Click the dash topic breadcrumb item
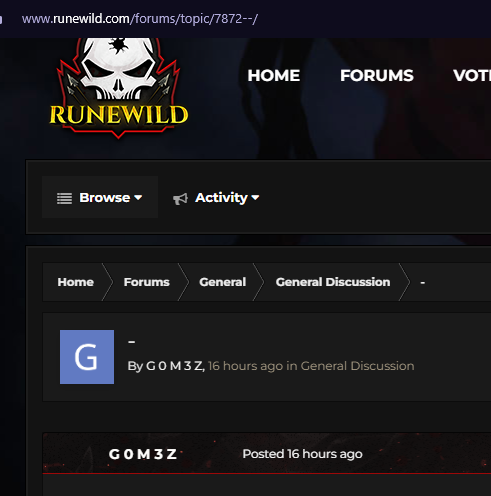491x496 pixels. pos(423,283)
